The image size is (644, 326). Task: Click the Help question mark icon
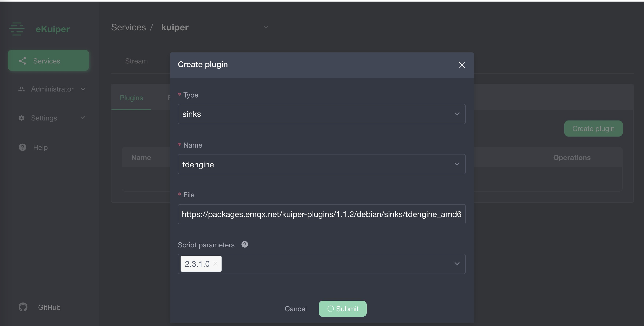tap(22, 147)
